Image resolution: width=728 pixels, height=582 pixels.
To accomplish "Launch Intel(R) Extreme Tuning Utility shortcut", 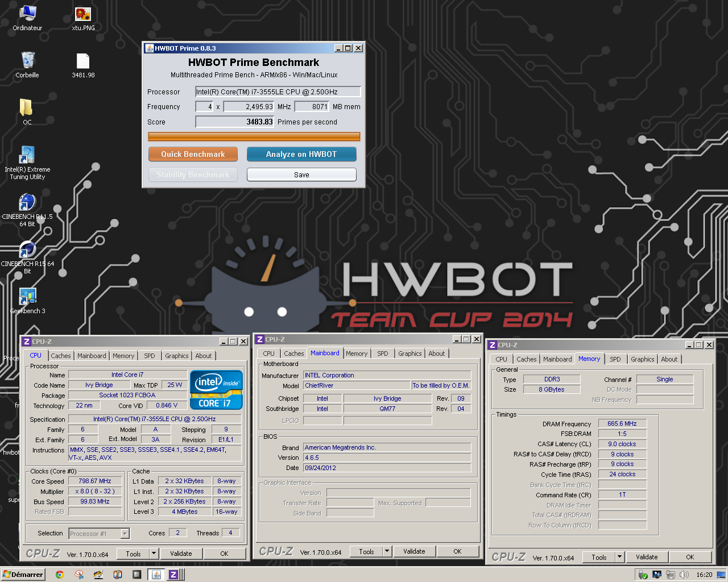I will pos(27,164).
